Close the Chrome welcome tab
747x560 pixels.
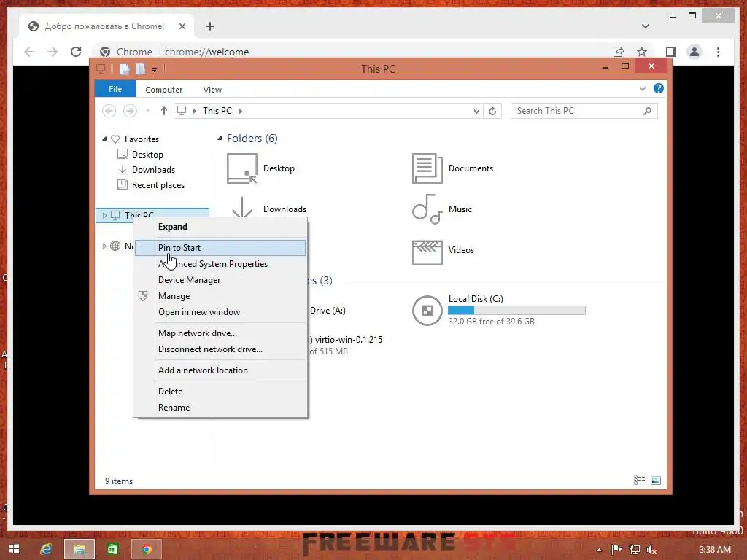coord(182,26)
